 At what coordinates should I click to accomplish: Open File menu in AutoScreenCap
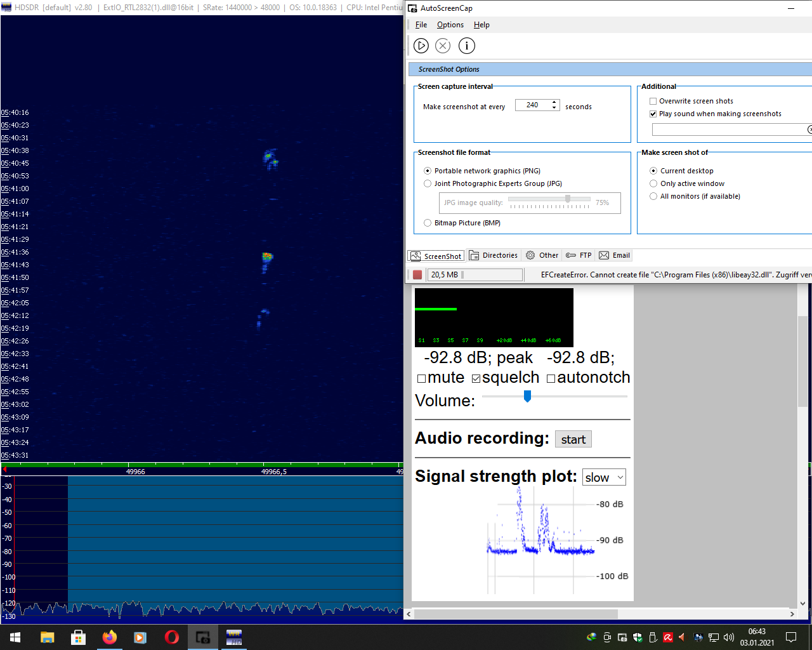click(421, 25)
